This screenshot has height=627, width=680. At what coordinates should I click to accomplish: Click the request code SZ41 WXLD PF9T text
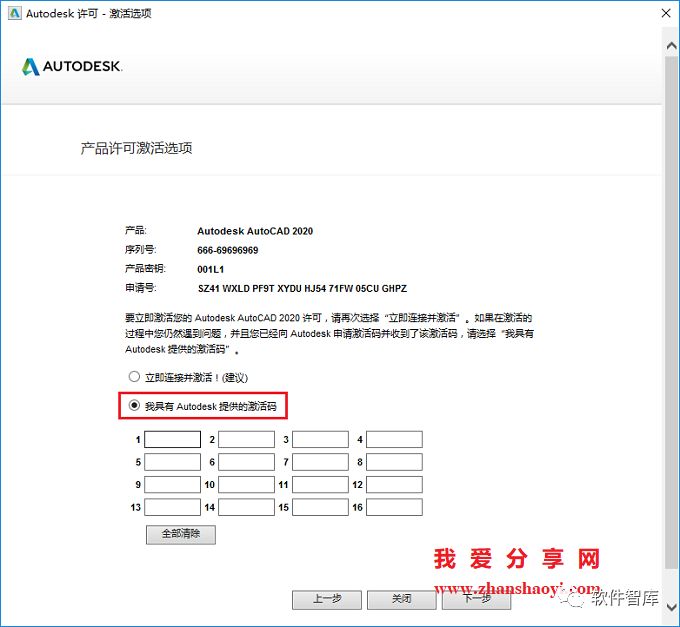click(302, 289)
